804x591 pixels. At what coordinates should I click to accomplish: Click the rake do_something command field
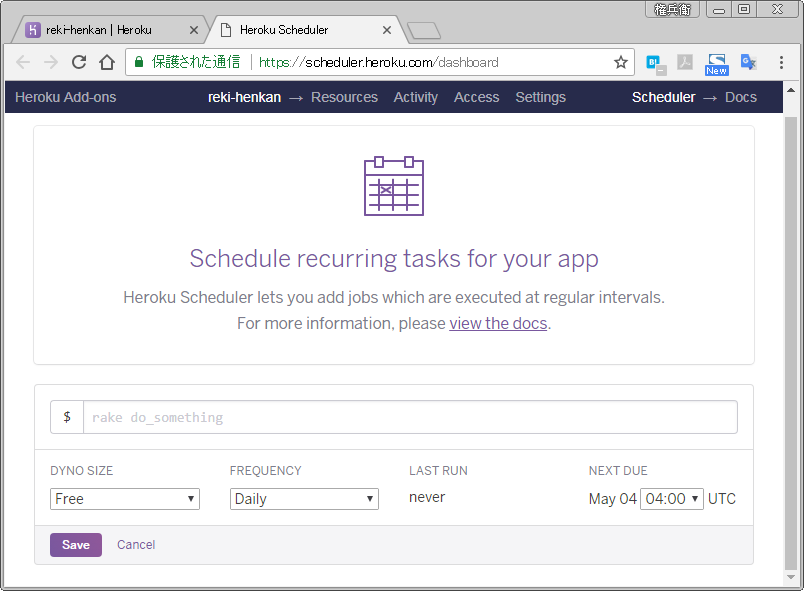click(410, 417)
